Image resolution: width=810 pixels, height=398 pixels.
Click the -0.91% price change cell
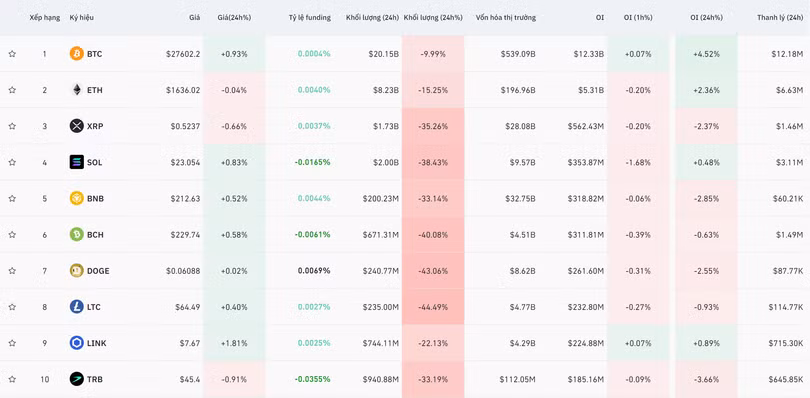[234, 379]
